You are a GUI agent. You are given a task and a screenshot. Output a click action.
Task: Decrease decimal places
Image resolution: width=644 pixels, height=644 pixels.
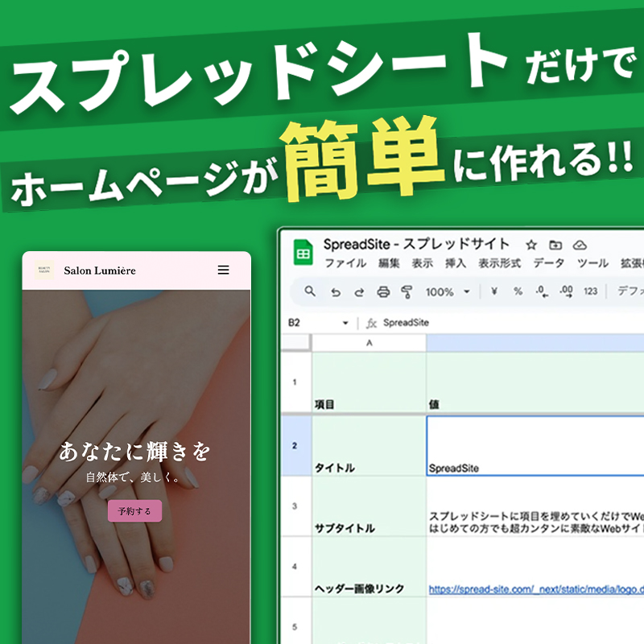542,291
